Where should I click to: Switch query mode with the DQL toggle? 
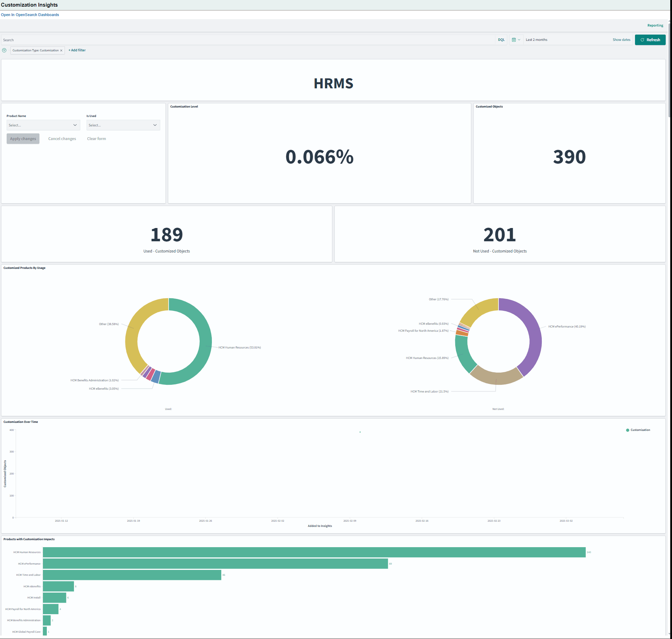pos(501,39)
